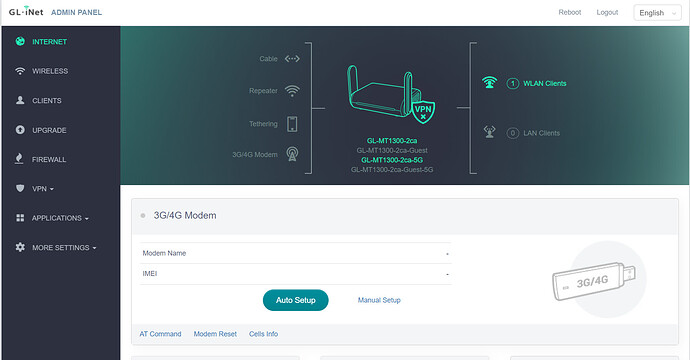Click the Reboot link

coord(569,12)
